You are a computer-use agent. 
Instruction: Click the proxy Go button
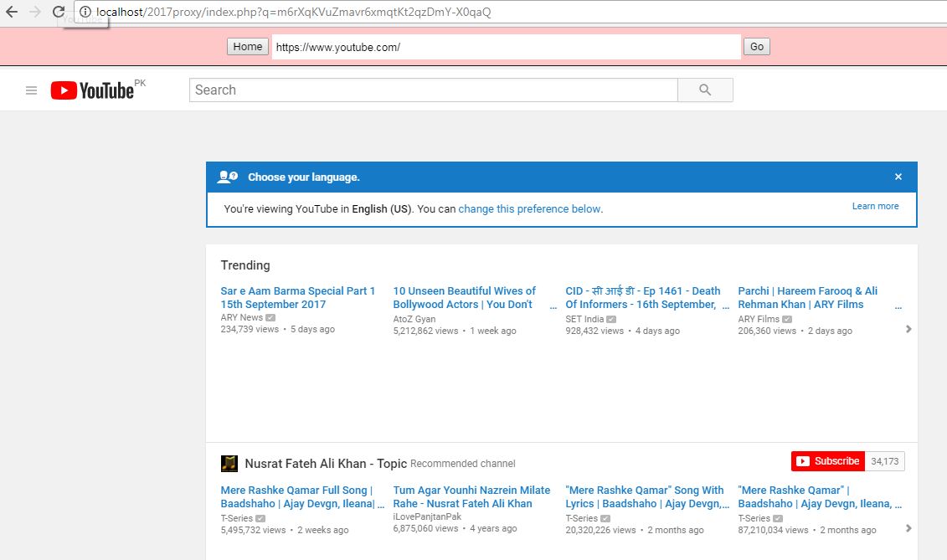tap(757, 47)
